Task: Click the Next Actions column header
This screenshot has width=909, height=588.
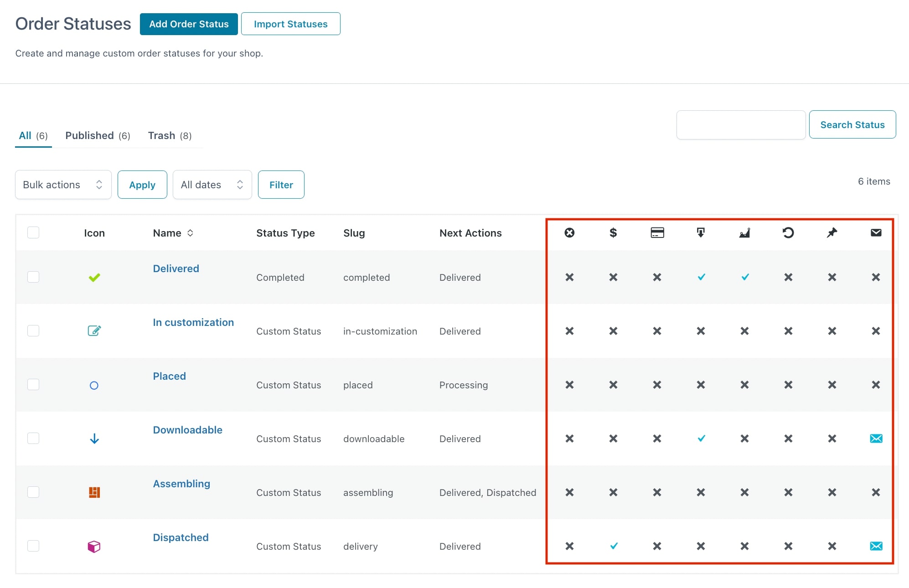Action: pos(470,233)
